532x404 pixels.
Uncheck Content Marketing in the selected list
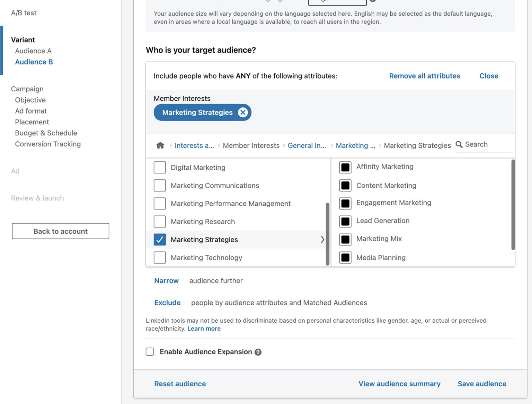345,185
